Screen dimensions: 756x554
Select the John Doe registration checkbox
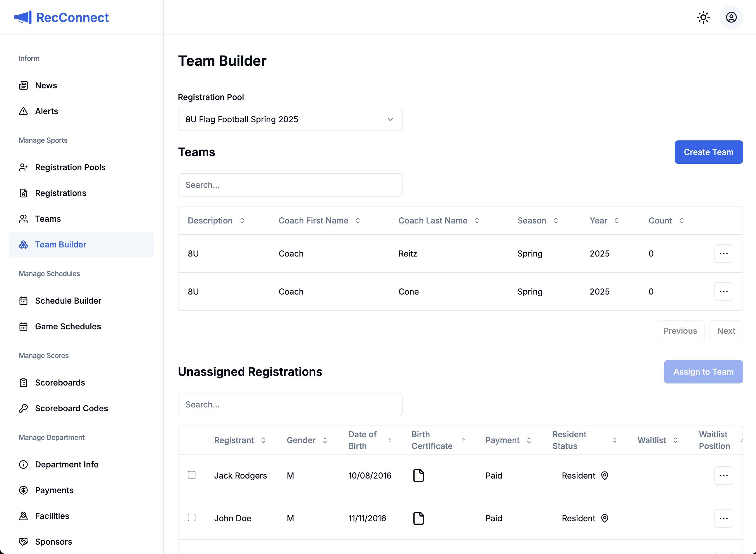192,517
